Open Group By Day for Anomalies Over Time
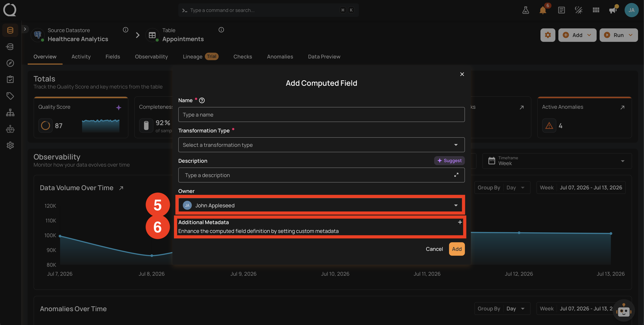This screenshot has height=325, width=644. coord(502,309)
